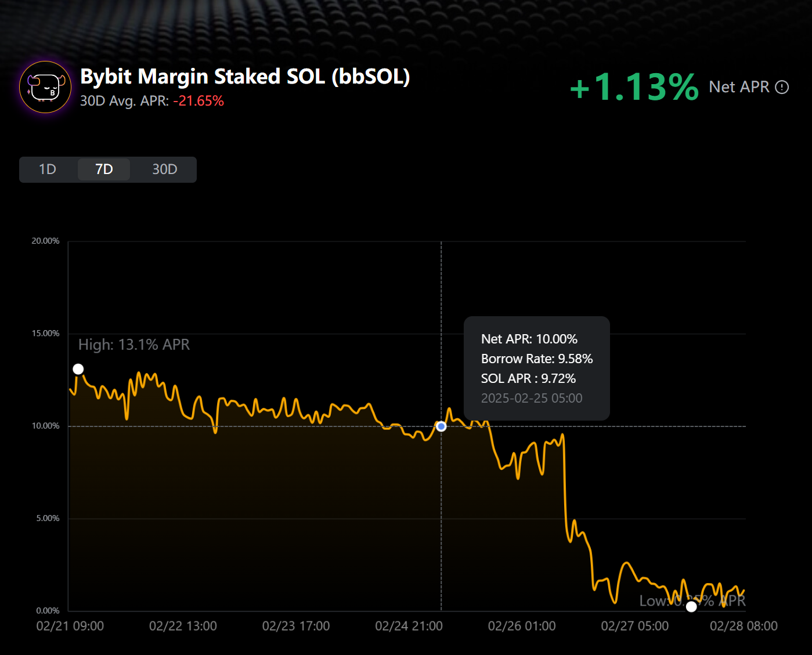The height and width of the screenshot is (655, 812).
Task: Click the white High APR marker dot
Action: 78,369
